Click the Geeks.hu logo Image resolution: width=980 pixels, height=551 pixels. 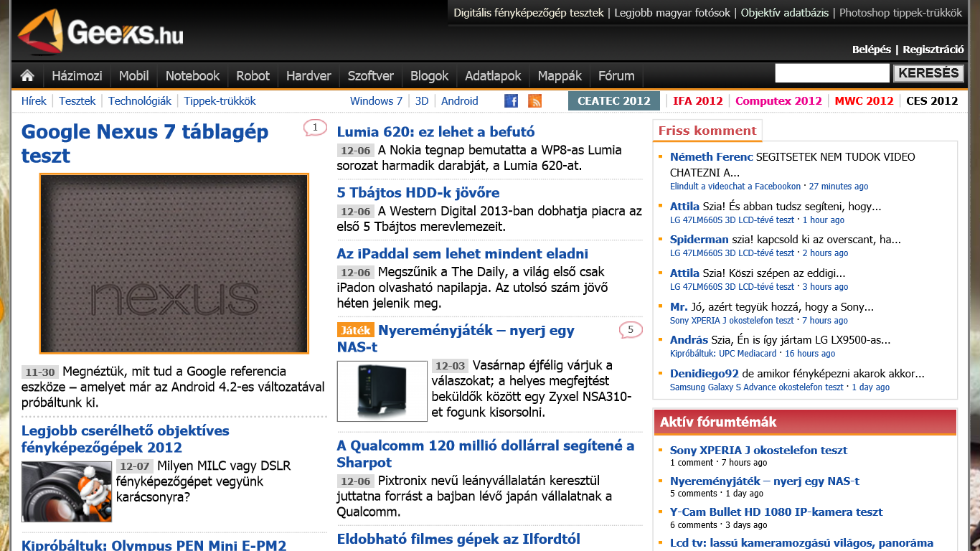coord(100,32)
